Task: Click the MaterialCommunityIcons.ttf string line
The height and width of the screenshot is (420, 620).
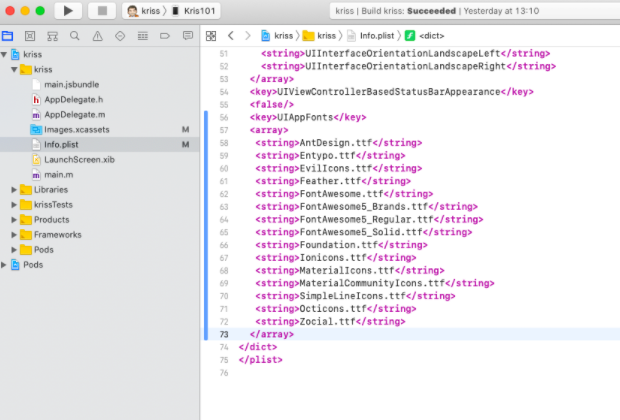Action: (x=374, y=283)
